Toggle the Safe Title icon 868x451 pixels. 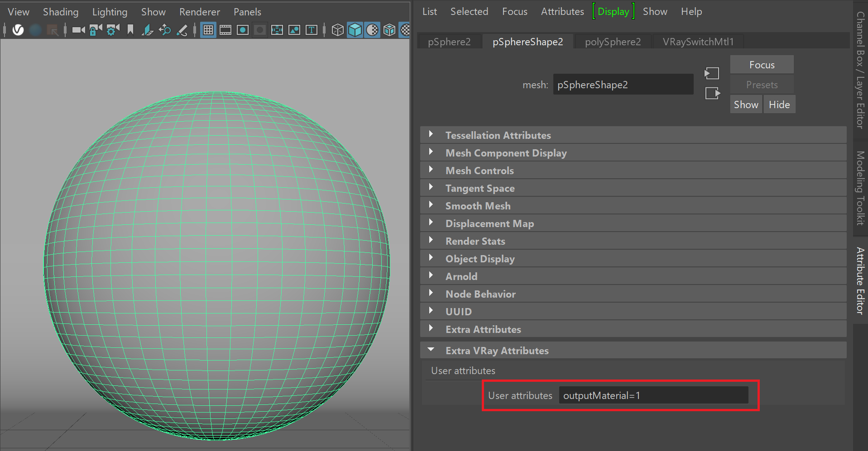click(312, 30)
